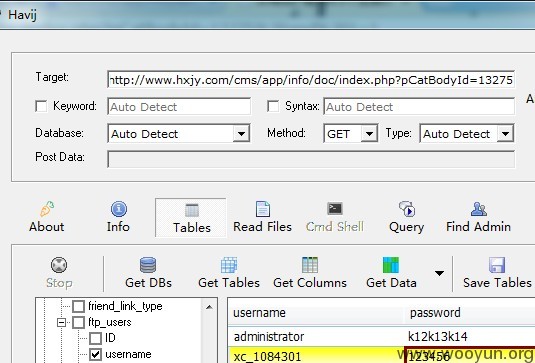Image resolution: width=535 pixels, height=363 pixels.
Task: Click Get Columns toolbar icon
Action: click(x=310, y=265)
